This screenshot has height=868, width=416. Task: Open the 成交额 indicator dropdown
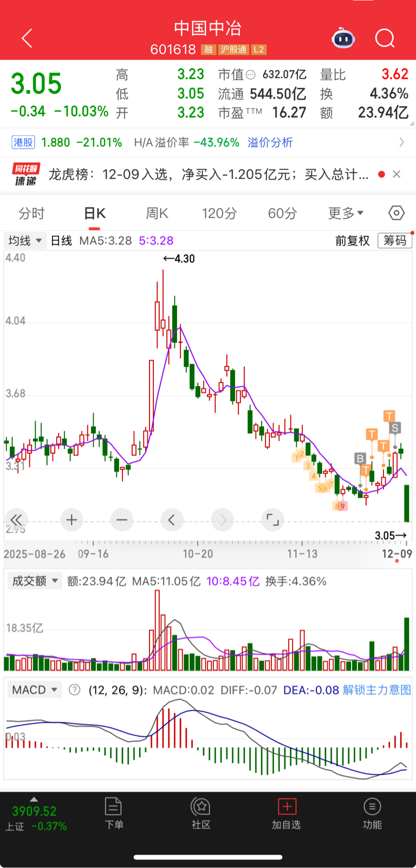pos(35,581)
